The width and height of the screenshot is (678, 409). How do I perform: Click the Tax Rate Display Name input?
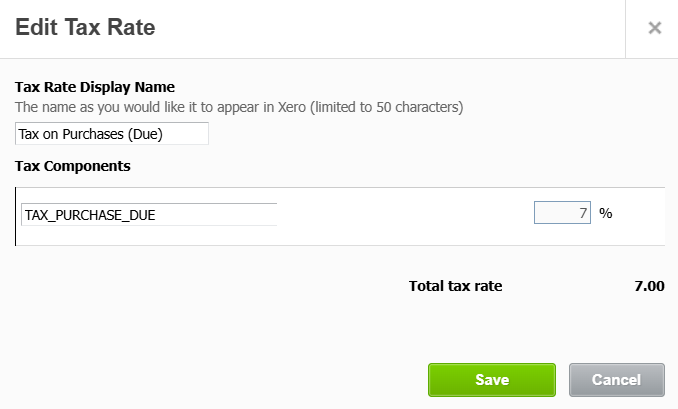[112, 134]
